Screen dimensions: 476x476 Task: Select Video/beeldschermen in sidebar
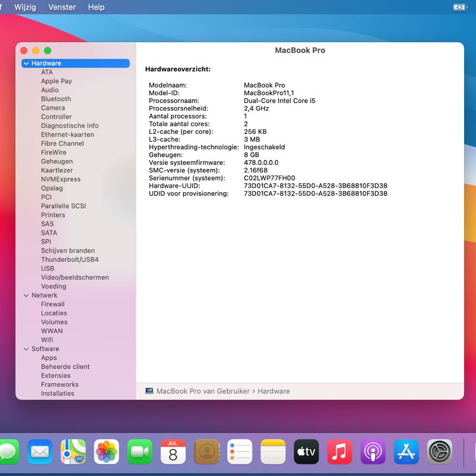pyautogui.click(x=75, y=277)
